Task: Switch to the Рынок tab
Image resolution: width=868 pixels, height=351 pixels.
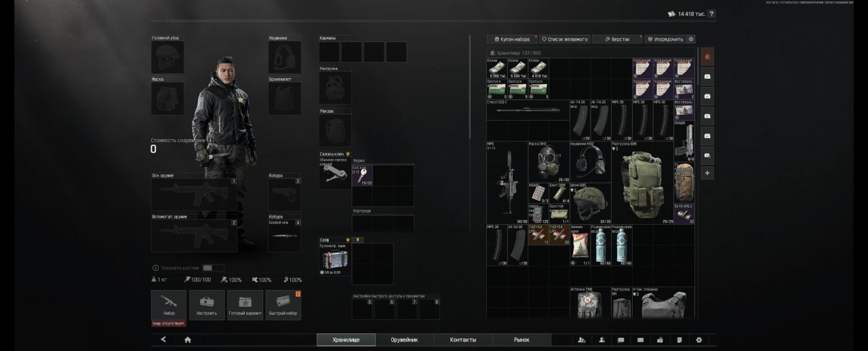Action: [521, 340]
